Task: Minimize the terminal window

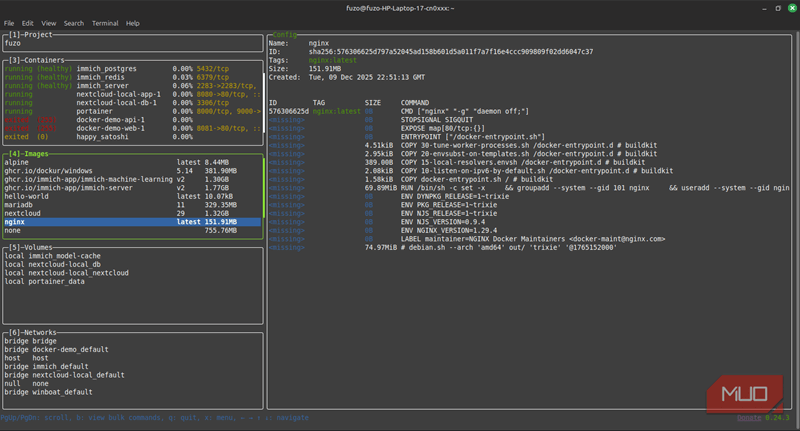Action: (x=764, y=8)
